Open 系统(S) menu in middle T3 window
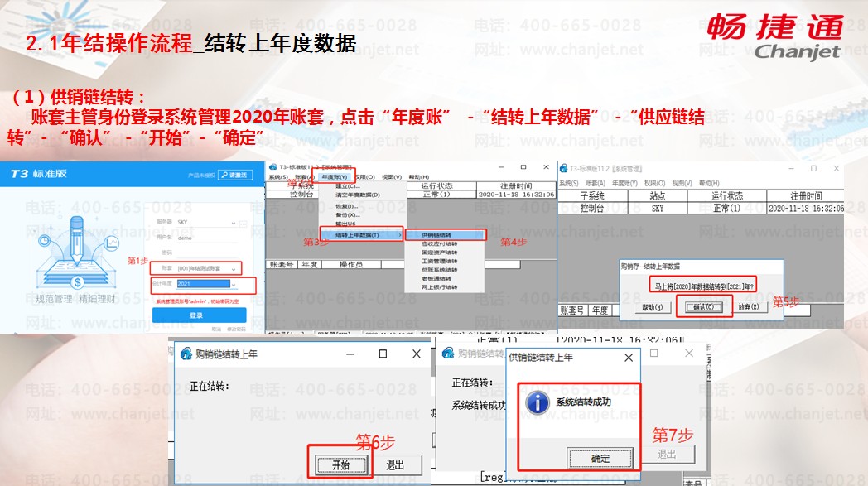The height and width of the screenshot is (486, 868). point(278,177)
